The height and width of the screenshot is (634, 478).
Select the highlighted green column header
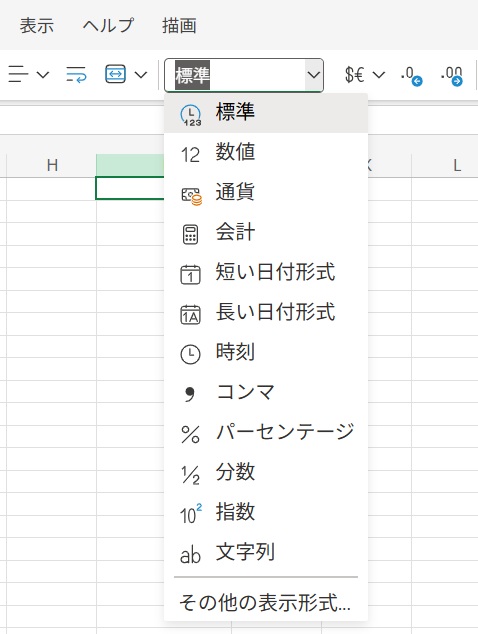click(130, 165)
